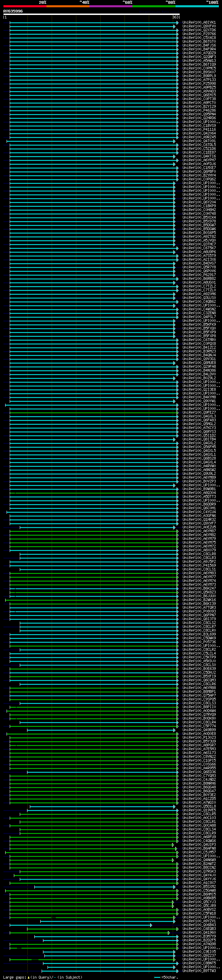Click alignment arrowhead for UniRef100_Q5D1L8
Screen dimensions: 222x980
click(x=174, y=807)
